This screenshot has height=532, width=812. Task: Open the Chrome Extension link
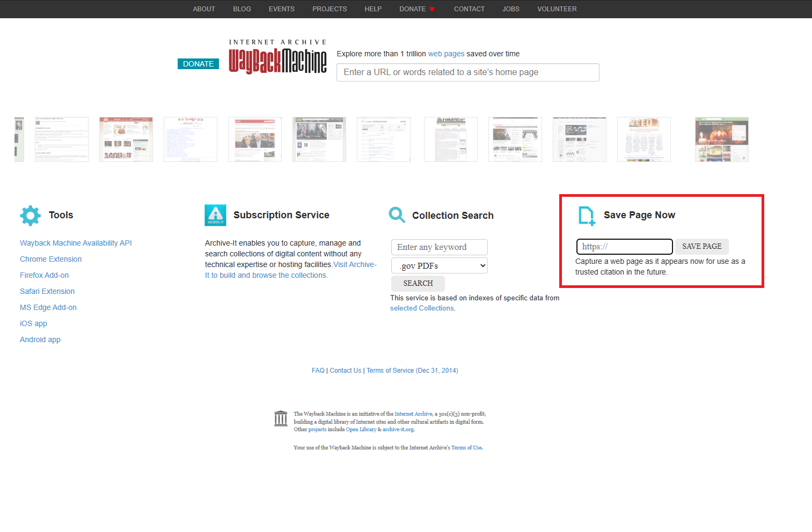[51, 259]
